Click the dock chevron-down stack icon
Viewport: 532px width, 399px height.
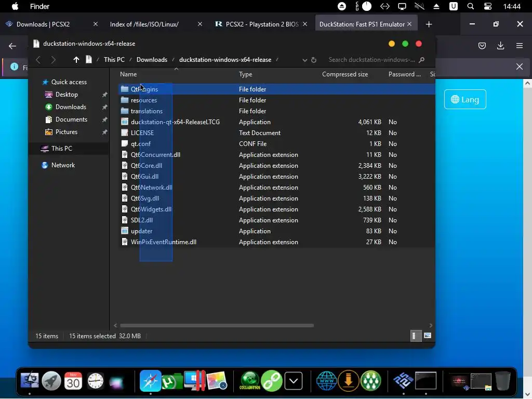click(294, 381)
